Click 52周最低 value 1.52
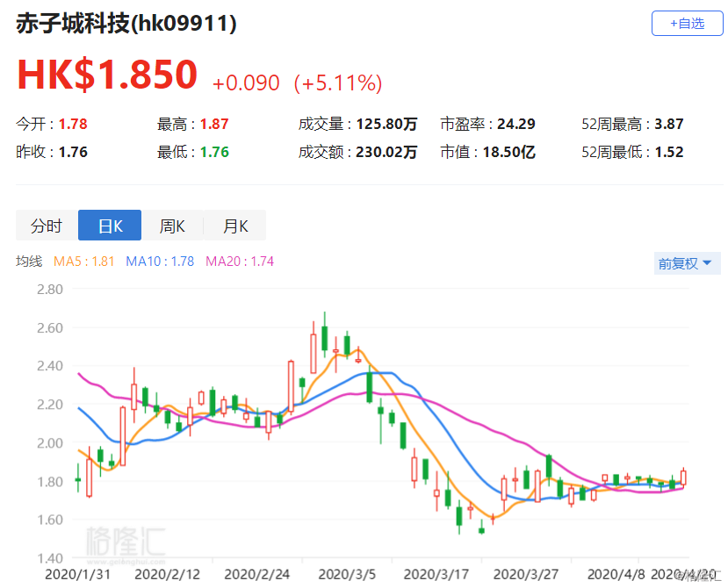Viewport: 728px width, 588px height. (668, 152)
